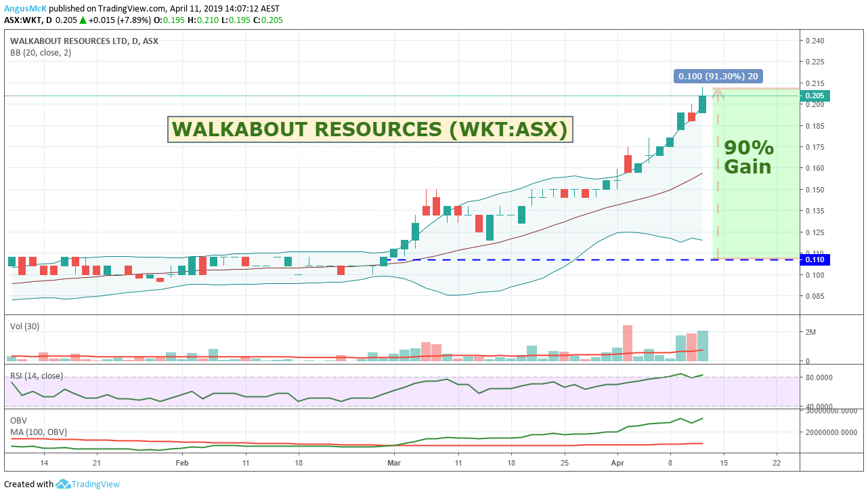Open the TradingView logo link
Viewport: 868px width, 496px height.
pyautogui.click(x=87, y=484)
